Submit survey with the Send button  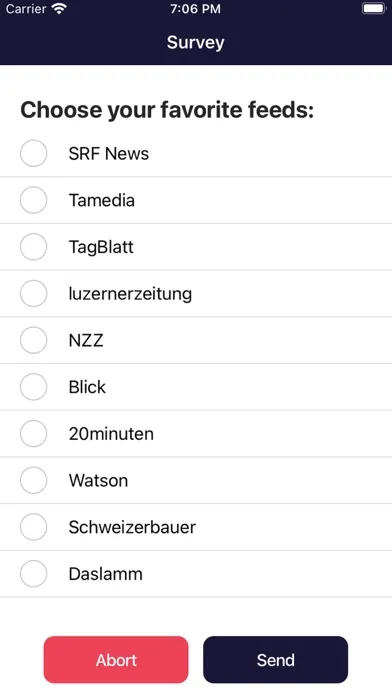276,660
